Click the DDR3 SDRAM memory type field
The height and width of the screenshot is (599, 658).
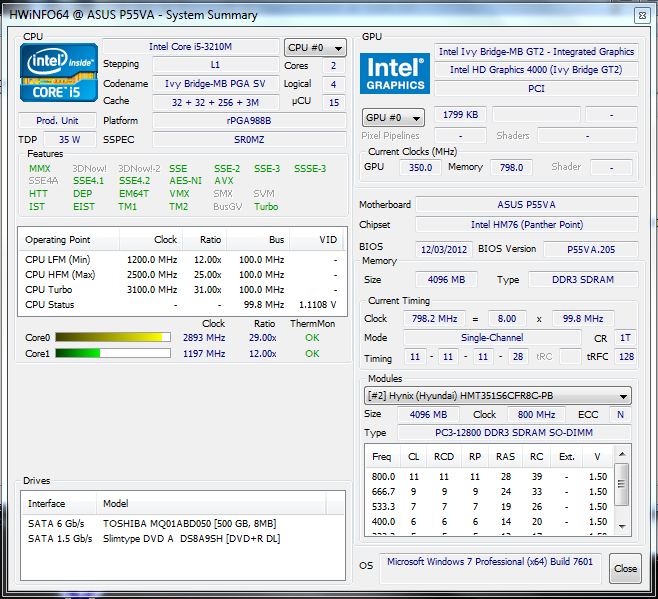pyautogui.click(x=583, y=280)
